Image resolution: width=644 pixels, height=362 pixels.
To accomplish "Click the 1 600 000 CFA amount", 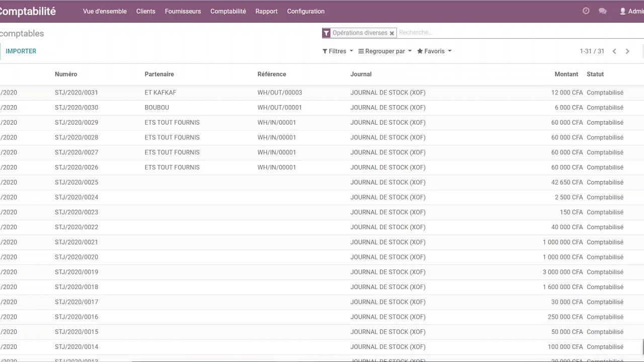I will [562, 287].
